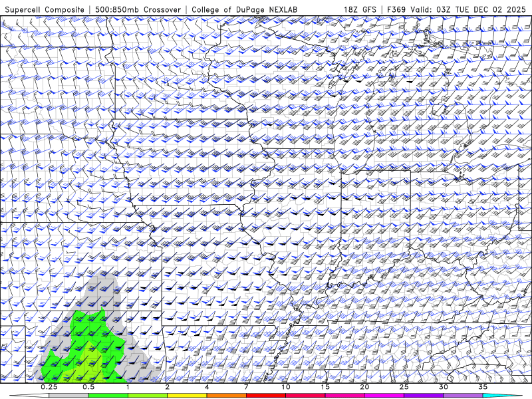The height and width of the screenshot is (399, 532).
Task: Click the legend value 1
Action: tap(128, 387)
